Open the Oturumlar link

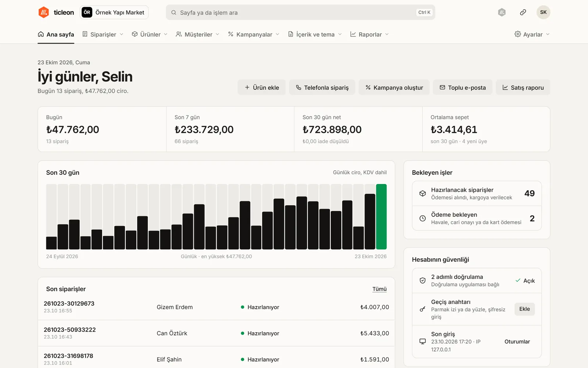[x=517, y=342]
